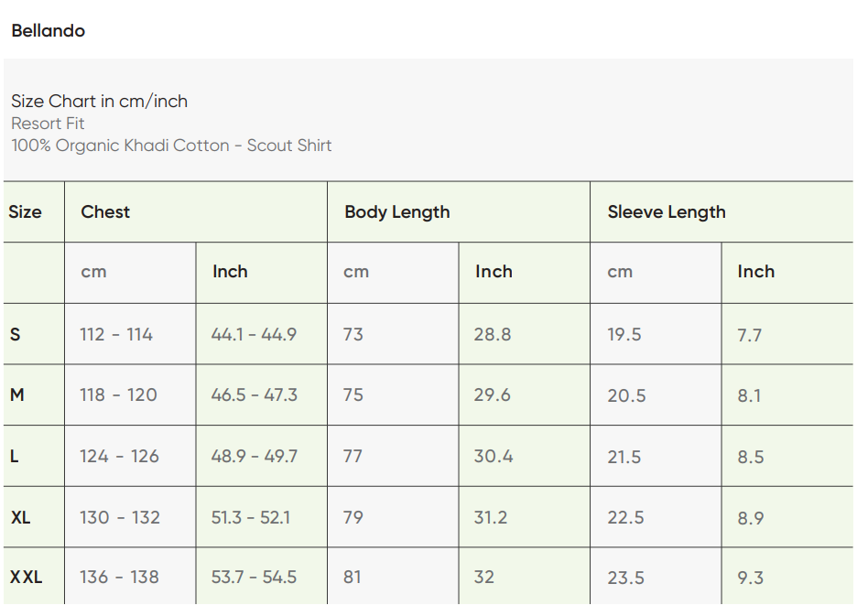Click the Size Chart in cm/inch heading
This screenshot has width=857, height=616.
point(99,102)
